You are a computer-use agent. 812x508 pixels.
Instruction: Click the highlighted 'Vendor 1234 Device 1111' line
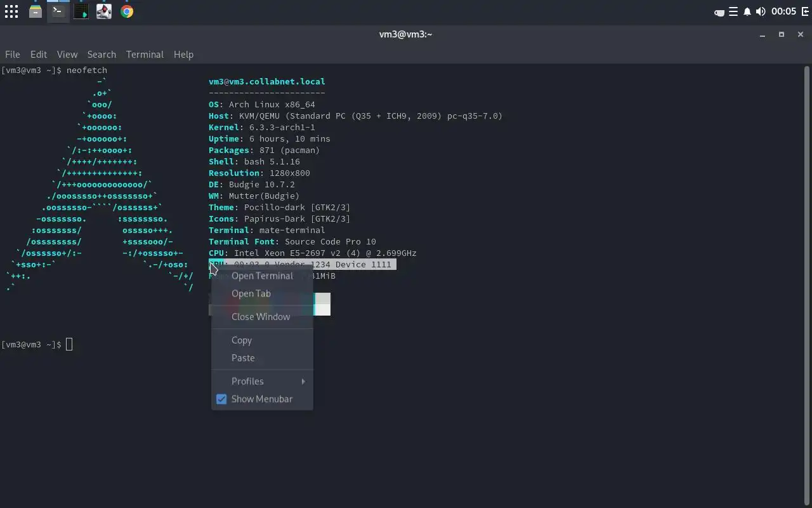tap(303, 264)
